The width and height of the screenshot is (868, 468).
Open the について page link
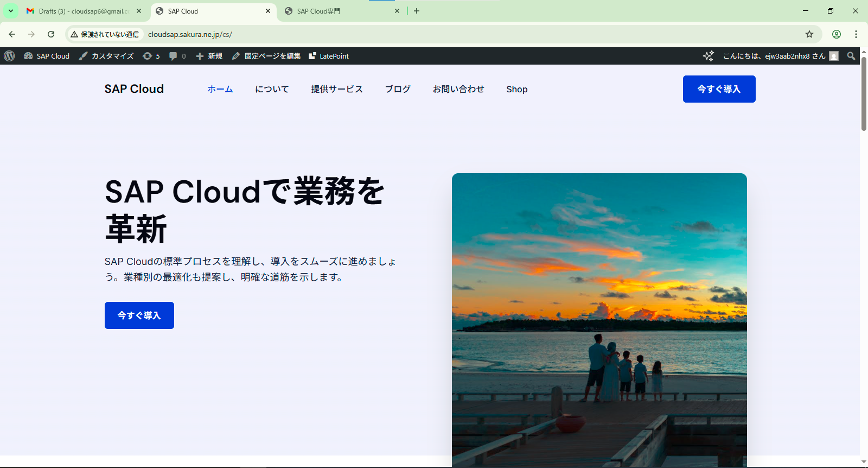pyautogui.click(x=272, y=89)
